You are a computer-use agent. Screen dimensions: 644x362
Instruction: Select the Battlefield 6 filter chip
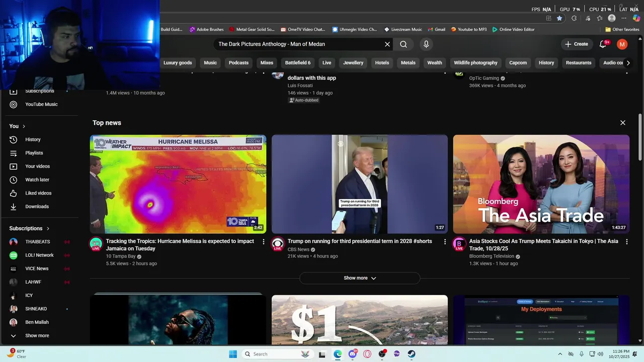298,63
